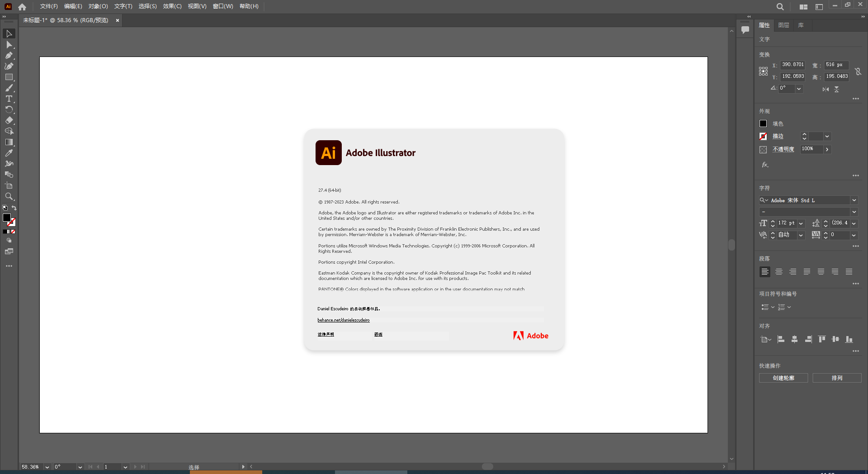Switch to the 库 panel tab
868x474 pixels.
coord(801,25)
